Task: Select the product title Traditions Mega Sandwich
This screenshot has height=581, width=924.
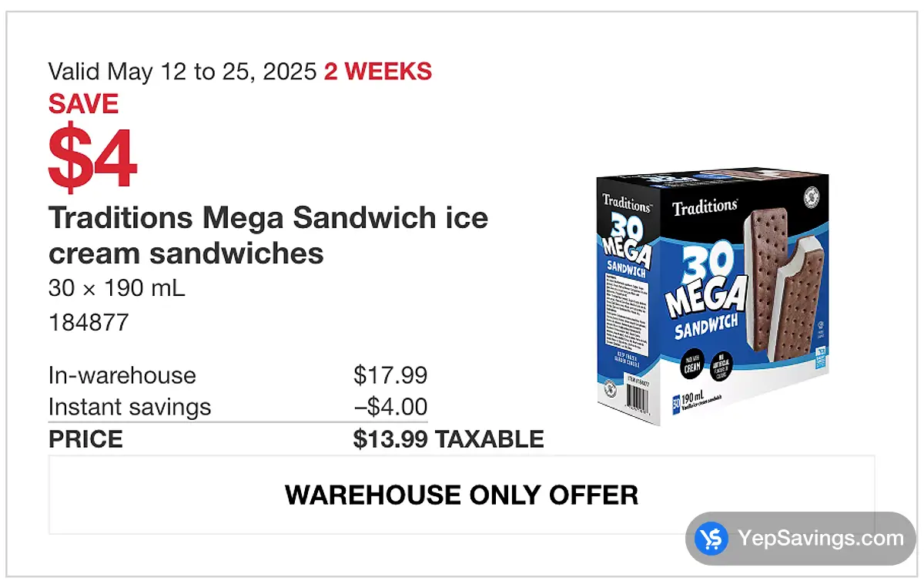Action: pyautogui.click(x=269, y=235)
